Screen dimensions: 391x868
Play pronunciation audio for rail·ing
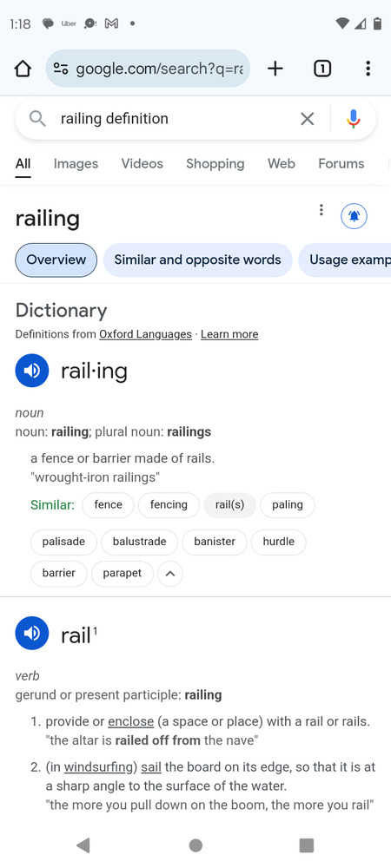[32, 371]
